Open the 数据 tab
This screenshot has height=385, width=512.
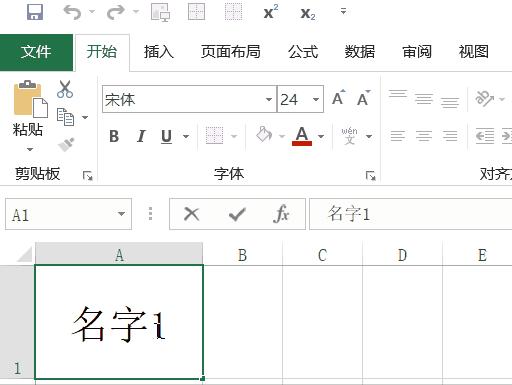pos(360,52)
